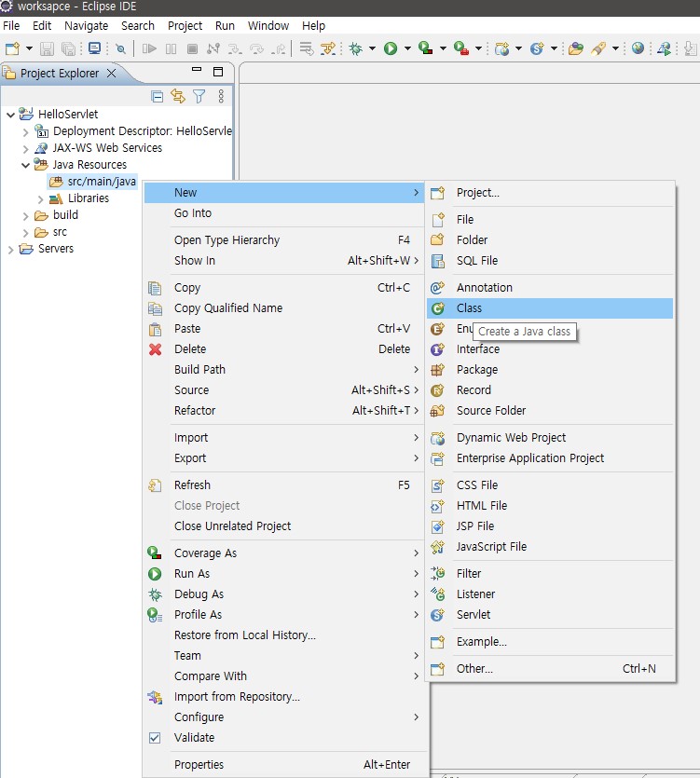The image size is (700, 778).
Task: Open the Run button dropdown arrow
Action: [407, 48]
